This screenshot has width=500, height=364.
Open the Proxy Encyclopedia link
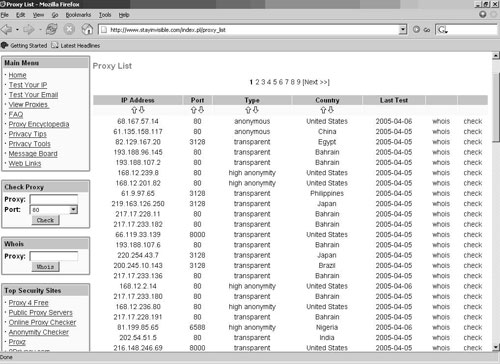tap(39, 124)
